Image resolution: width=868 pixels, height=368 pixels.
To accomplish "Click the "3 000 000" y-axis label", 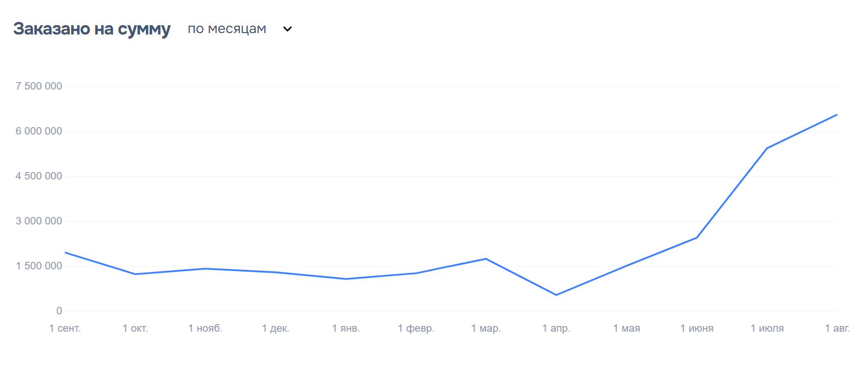I will 39,221.
